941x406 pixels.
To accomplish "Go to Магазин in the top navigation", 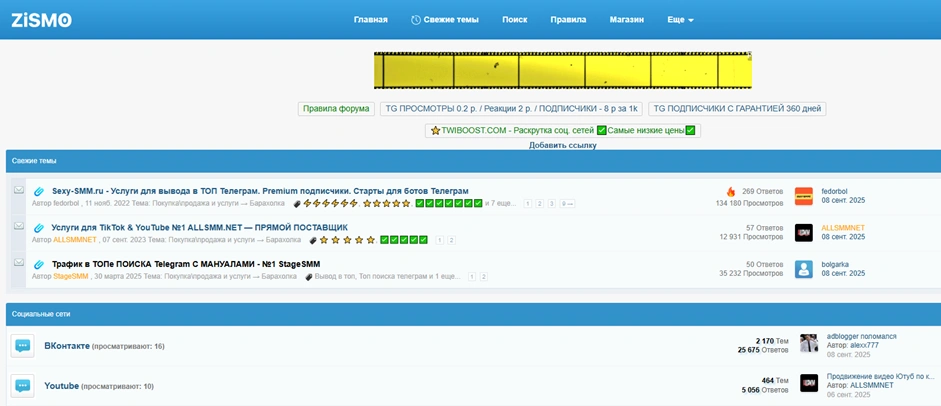I will (x=627, y=20).
